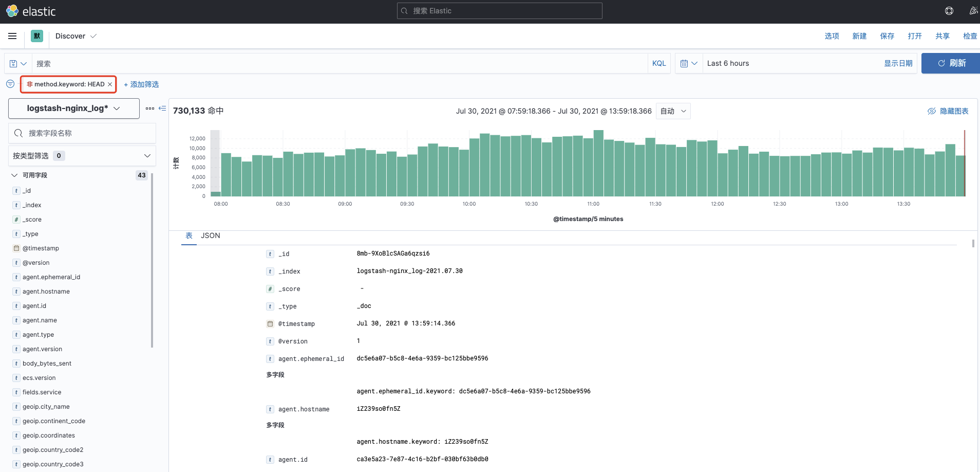Open index pattern options three-dot icon
Screen dimensions: 980x472
coord(150,108)
